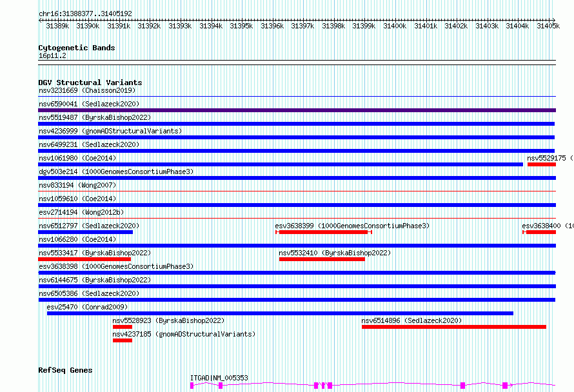Viewport: 574px width, 392px height.
Task: Select the red esv3638399 variant bar
Action: 323,232
